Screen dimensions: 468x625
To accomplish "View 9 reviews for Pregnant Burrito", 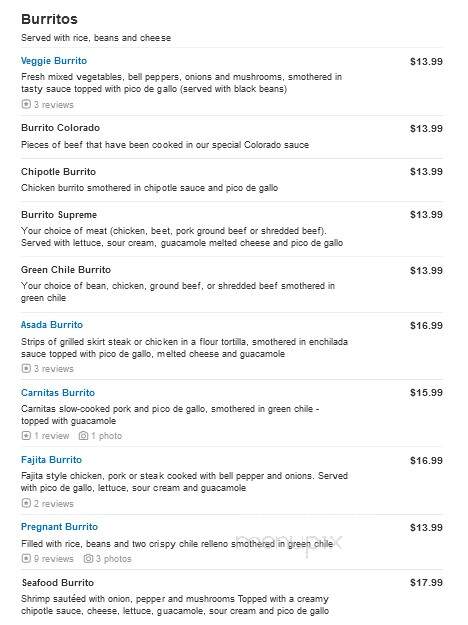I will coord(54,559).
